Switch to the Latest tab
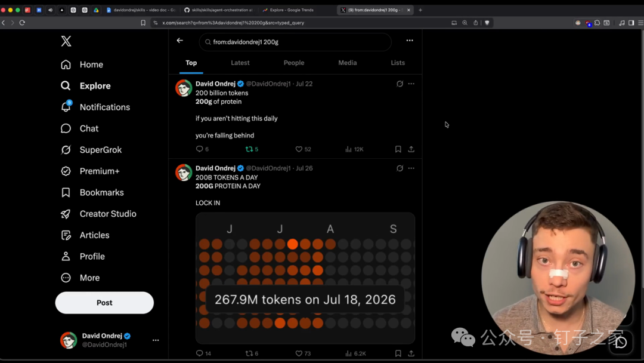The width and height of the screenshot is (644, 363). (240, 63)
